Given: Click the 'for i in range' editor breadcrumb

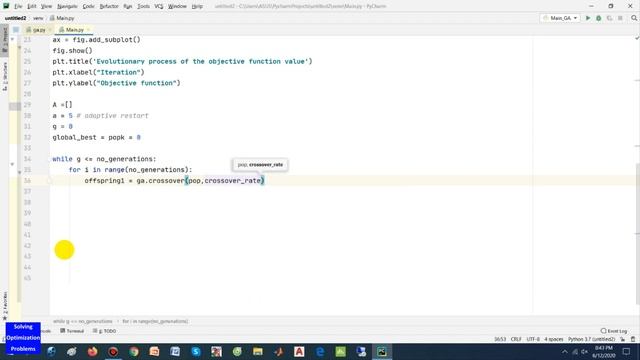Looking at the screenshot, I should (155, 321).
